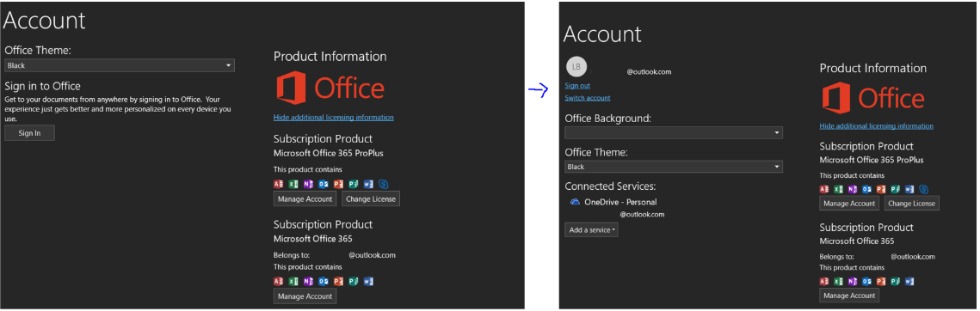
Task: Click Outlook icon in right screenshot's ProPlus row
Action: pos(867,189)
